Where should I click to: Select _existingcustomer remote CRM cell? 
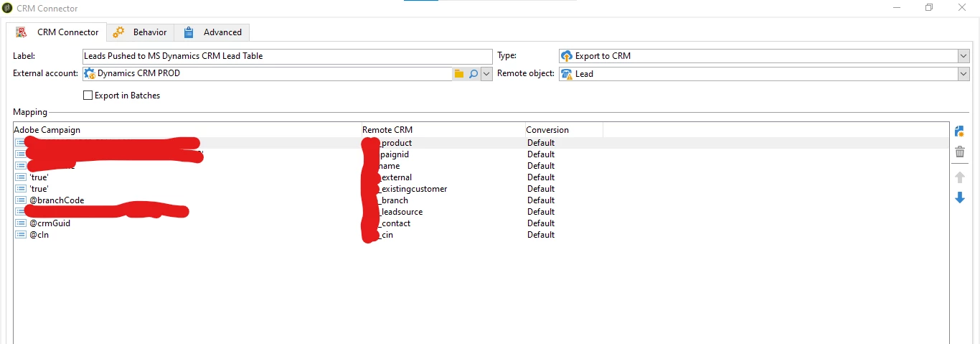413,189
